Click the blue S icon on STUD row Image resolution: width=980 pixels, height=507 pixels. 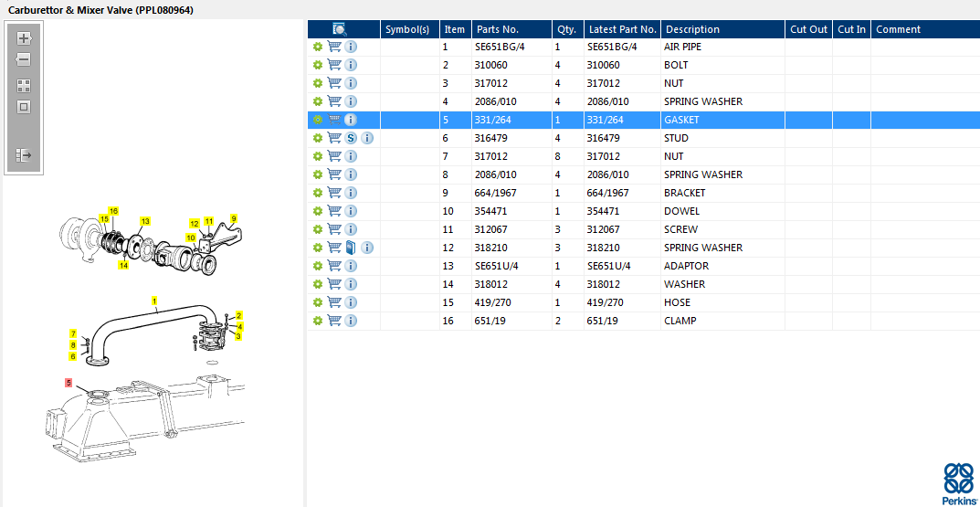(x=351, y=138)
